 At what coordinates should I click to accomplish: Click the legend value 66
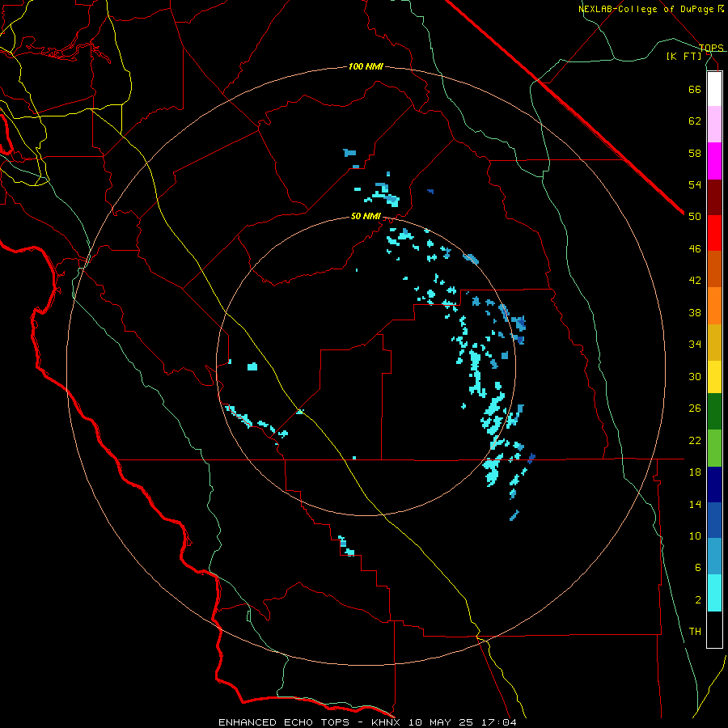(695, 89)
